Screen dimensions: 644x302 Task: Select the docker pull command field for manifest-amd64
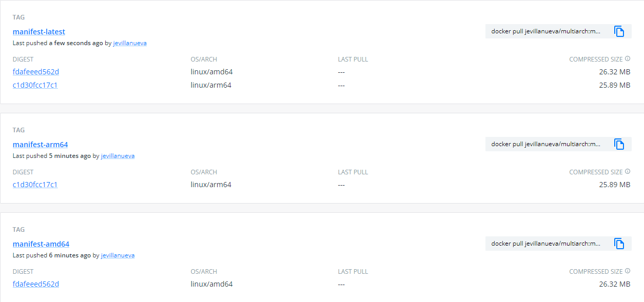(544, 244)
